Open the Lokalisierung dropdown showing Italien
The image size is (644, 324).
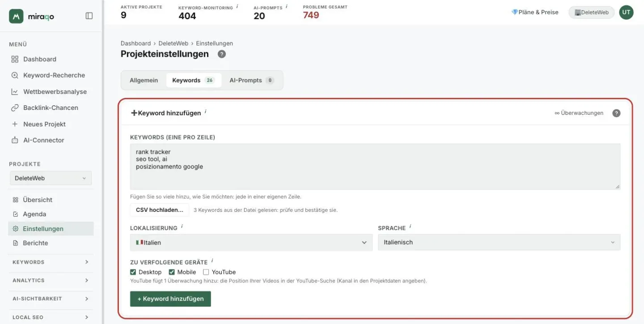tap(251, 242)
